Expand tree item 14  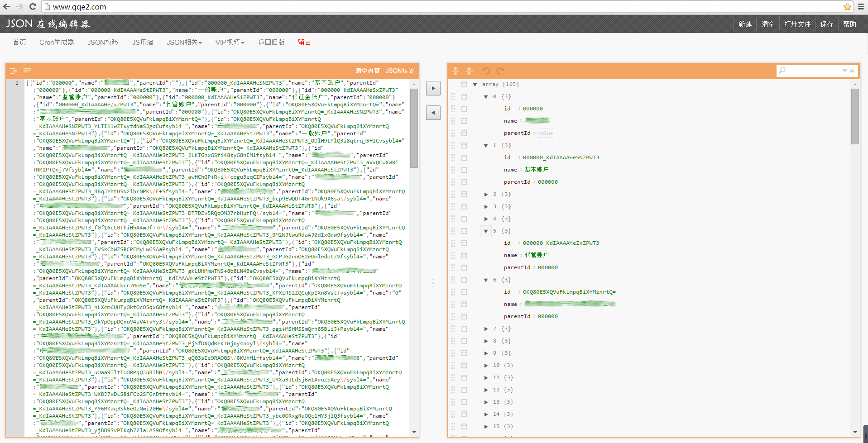pyautogui.click(x=486, y=414)
